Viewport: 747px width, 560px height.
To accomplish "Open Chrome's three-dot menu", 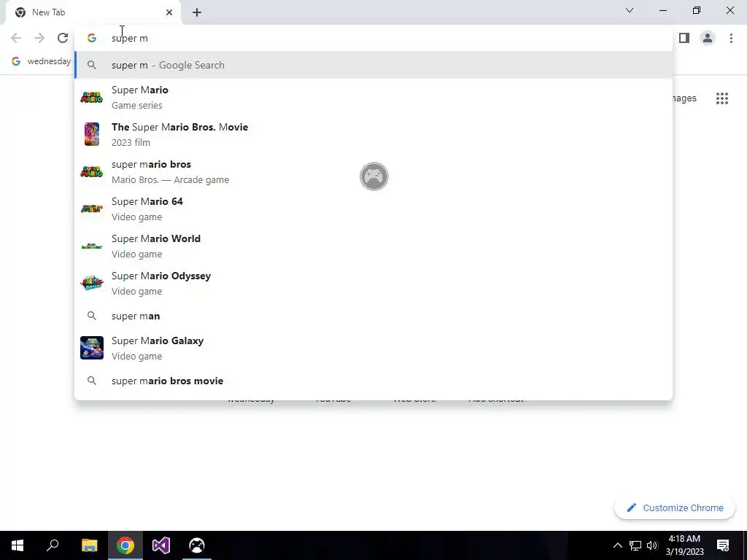I will (731, 38).
